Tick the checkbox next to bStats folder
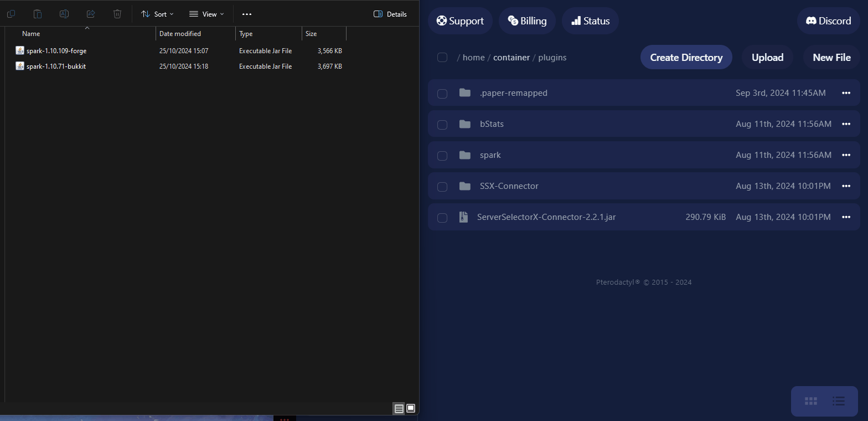 (x=442, y=125)
